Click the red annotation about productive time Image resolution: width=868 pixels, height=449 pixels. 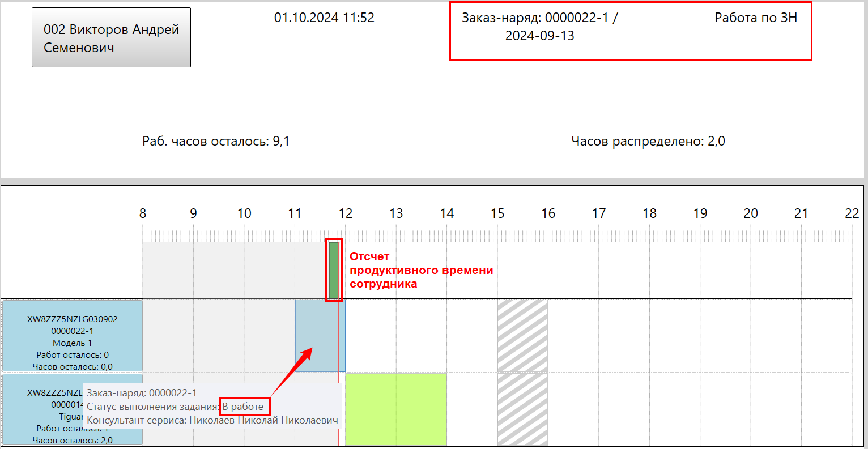click(421, 270)
